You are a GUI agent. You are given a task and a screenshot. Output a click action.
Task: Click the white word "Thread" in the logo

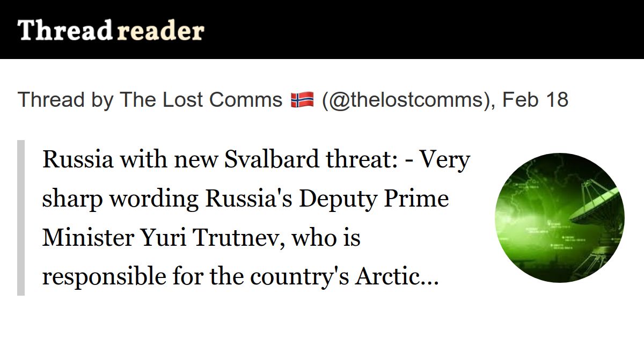tap(64, 31)
